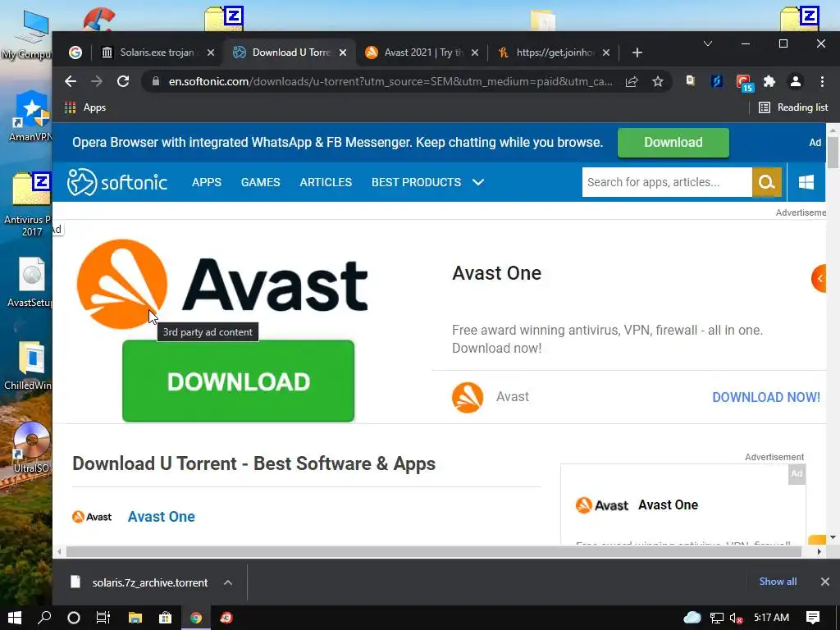Viewport: 840px width, 630px height.
Task: Select the UltraISO desktop shortcut
Action: pyautogui.click(x=30, y=448)
